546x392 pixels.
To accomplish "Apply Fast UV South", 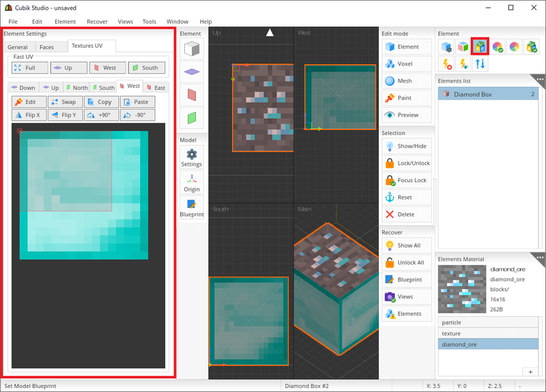I will 147,67.
